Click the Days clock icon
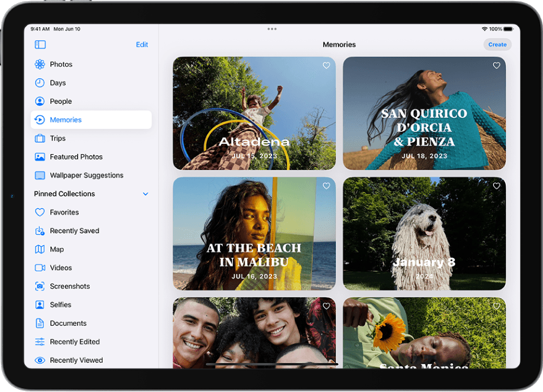The image size is (543, 392). click(40, 83)
